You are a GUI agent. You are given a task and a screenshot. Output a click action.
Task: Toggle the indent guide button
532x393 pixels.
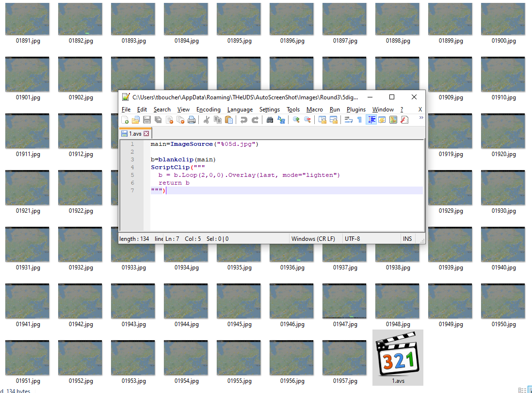tap(371, 120)
